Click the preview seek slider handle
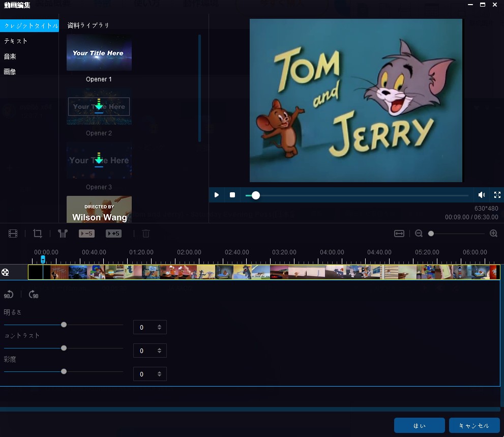The width and height of the screenshot is (504, 437). [255, 195]
